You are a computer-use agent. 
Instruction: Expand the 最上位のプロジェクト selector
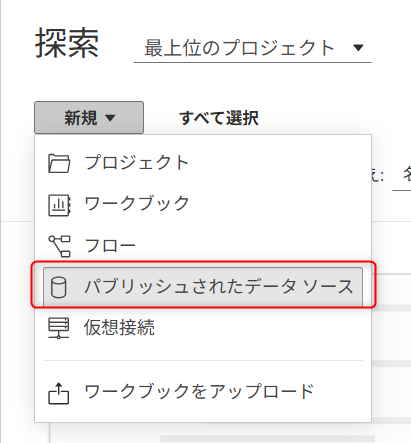(252, 48)
